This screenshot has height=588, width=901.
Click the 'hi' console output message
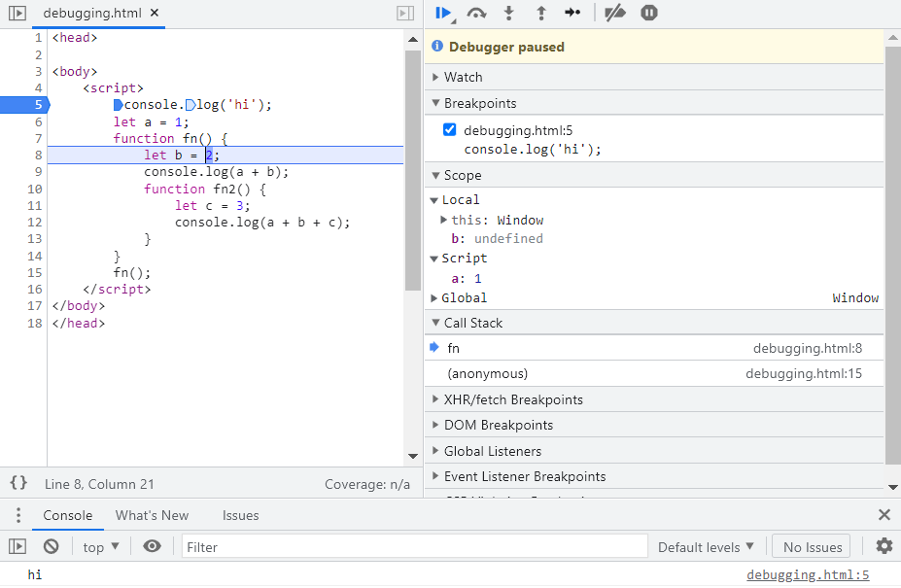coord(34,574)
